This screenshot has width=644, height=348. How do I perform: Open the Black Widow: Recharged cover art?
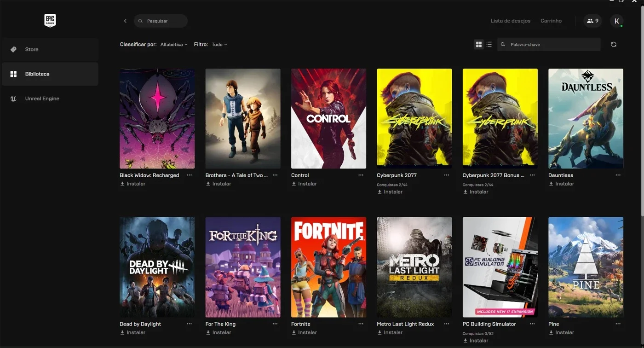tap(157, 119)
